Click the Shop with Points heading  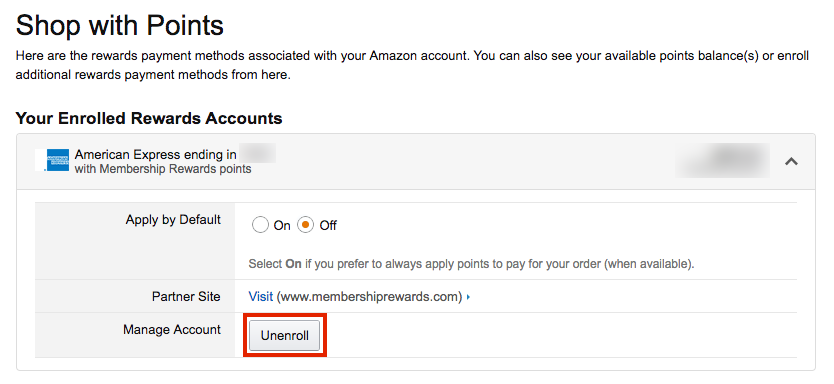[x=120, y=26]
